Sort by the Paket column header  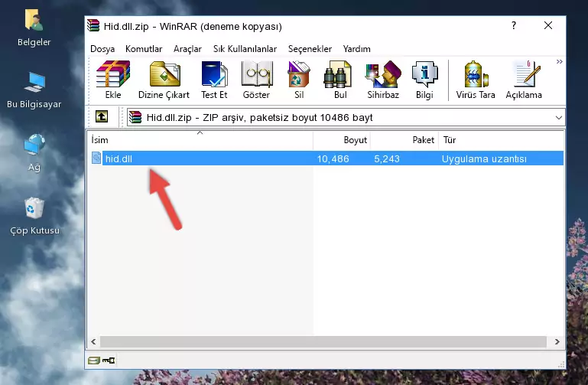pyautogui.click(x=404, y=140)
